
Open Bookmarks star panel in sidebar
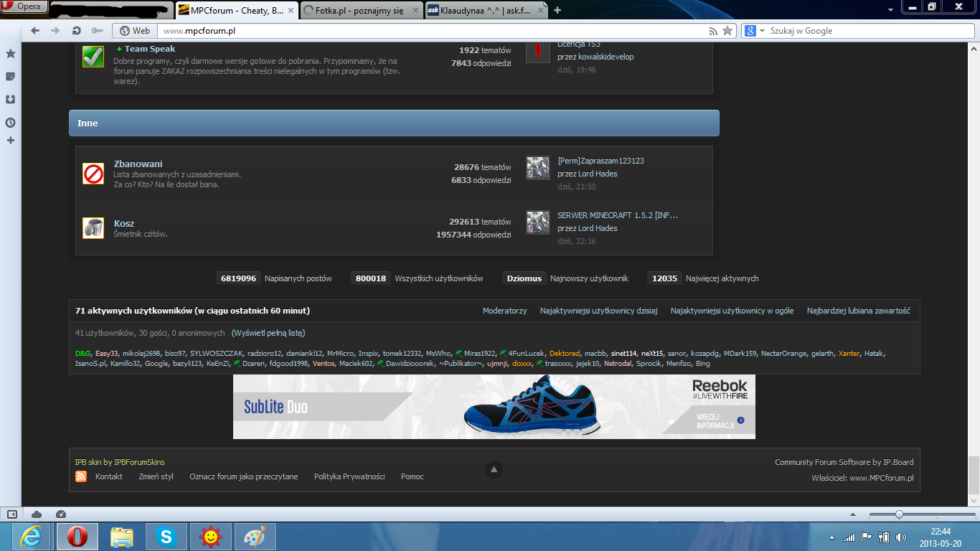(11, 54)
